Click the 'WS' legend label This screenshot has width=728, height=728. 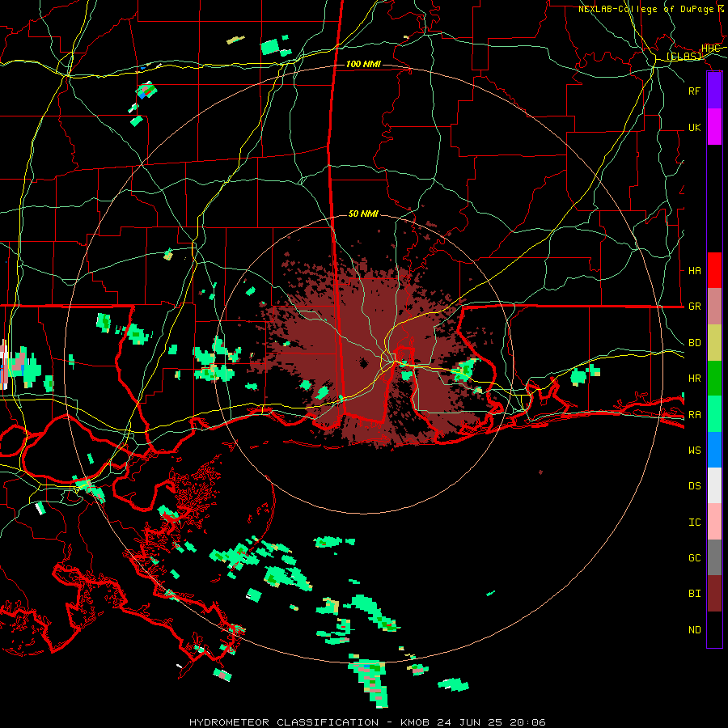[695, 451]
